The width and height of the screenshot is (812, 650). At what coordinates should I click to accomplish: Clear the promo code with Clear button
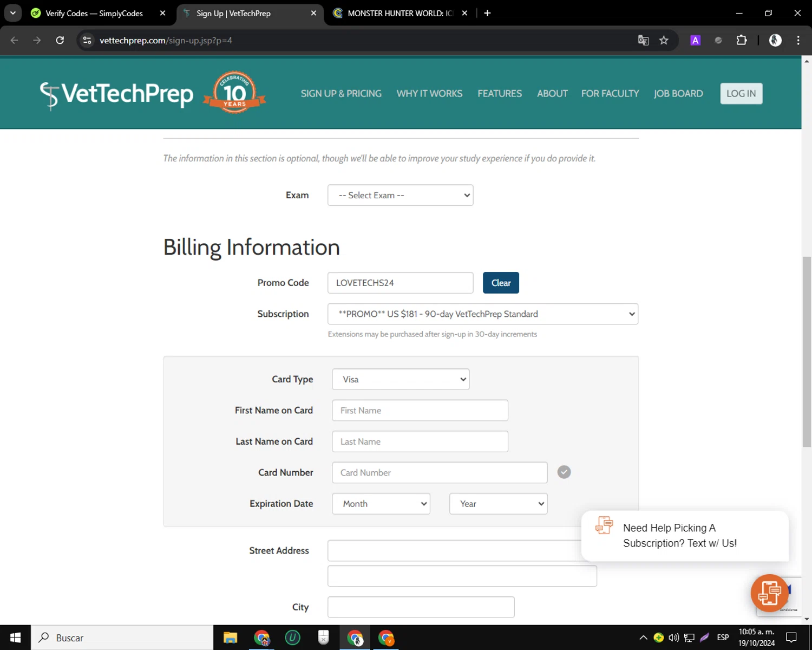pos(501,283)
